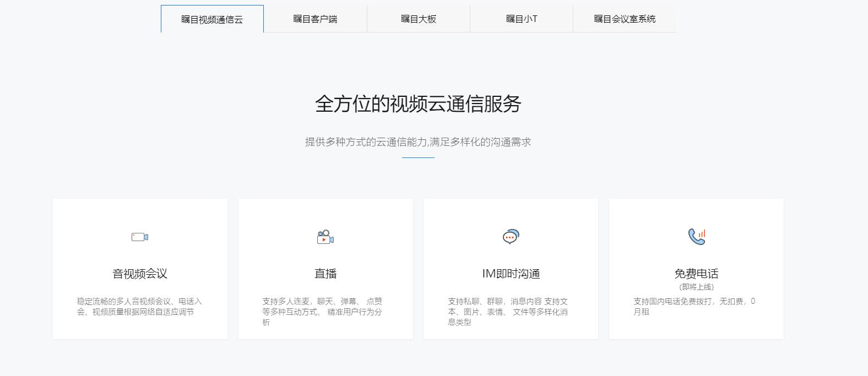Switch to the 瞩目客户端 tab
The image size is (868, 376).
tap(315, 19)
